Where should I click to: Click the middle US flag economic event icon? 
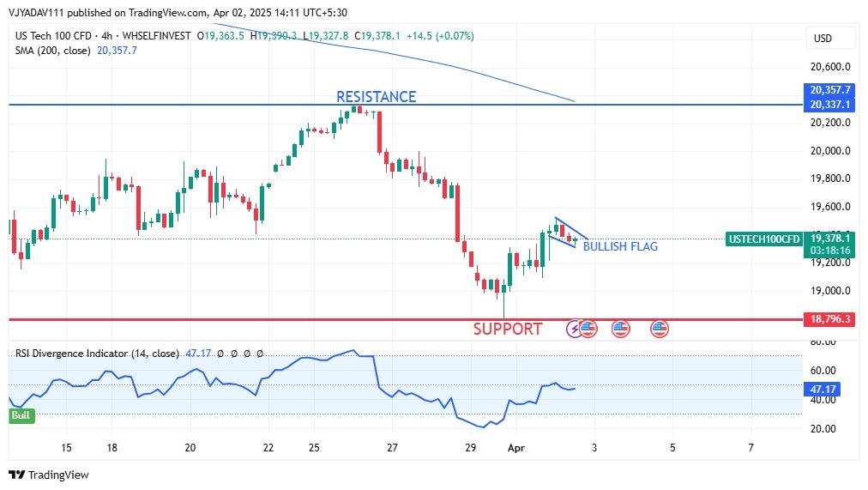(x=620, y=328)
